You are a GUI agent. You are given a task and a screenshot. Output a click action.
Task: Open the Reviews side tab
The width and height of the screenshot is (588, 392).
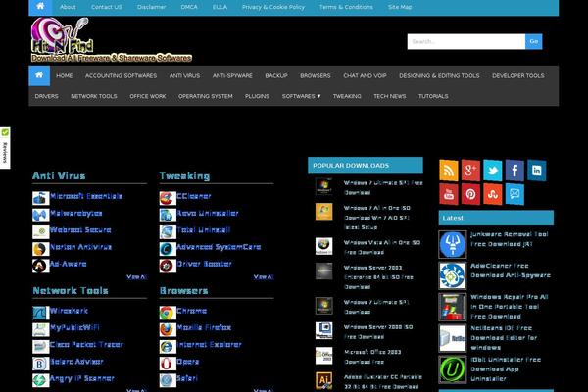tap(5, 148)
